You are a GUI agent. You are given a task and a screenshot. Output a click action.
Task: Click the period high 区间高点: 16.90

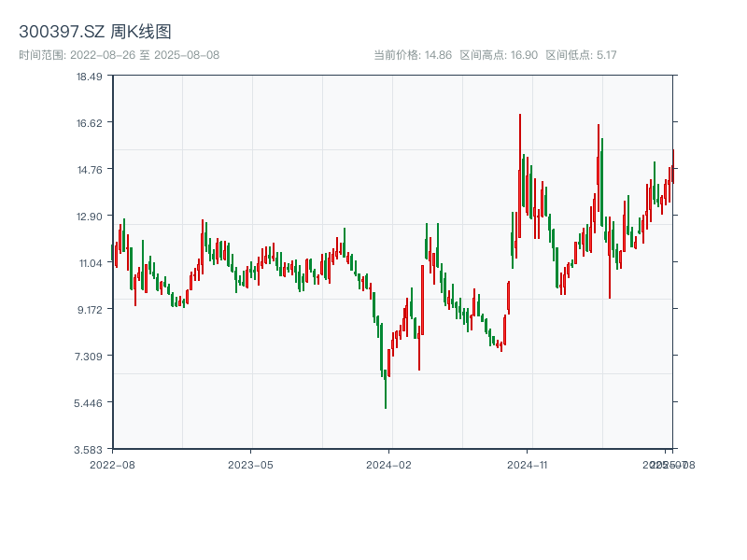coord(499,55)
